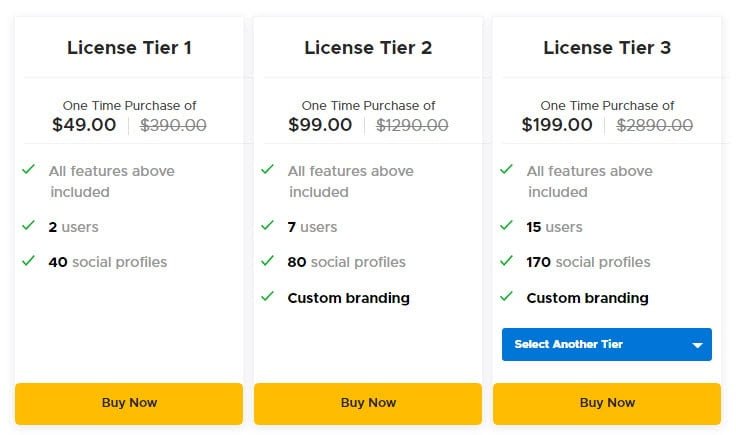This screenshot has height=435, width=736.
Task: Click the crossed-out $1290.00 price
Action: (x=412, y=125)
